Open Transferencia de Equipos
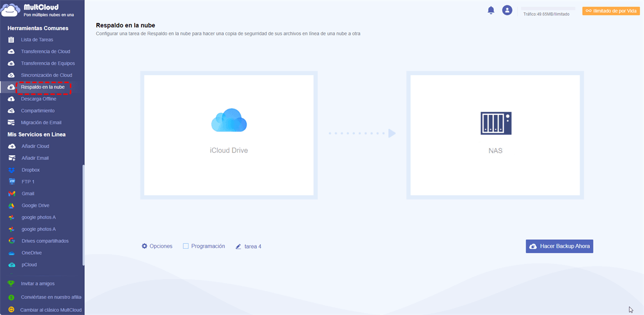The height and width of the screenshot is (315, 644). tap(48, 63)
